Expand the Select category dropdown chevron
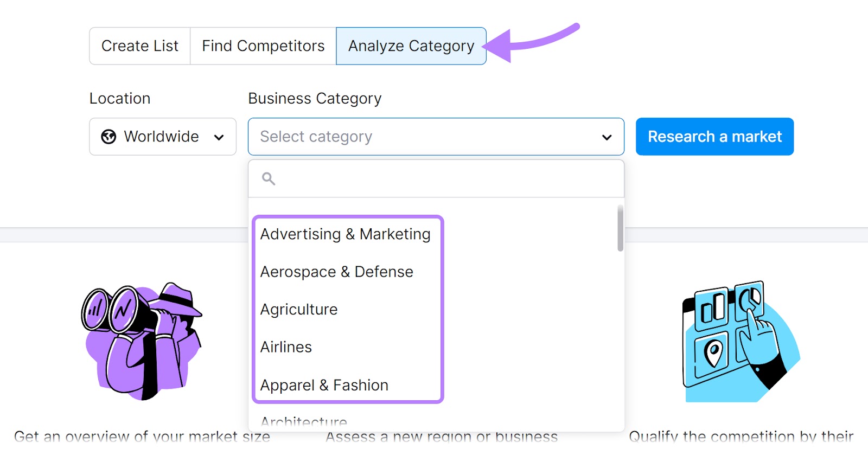 [607, 137]
